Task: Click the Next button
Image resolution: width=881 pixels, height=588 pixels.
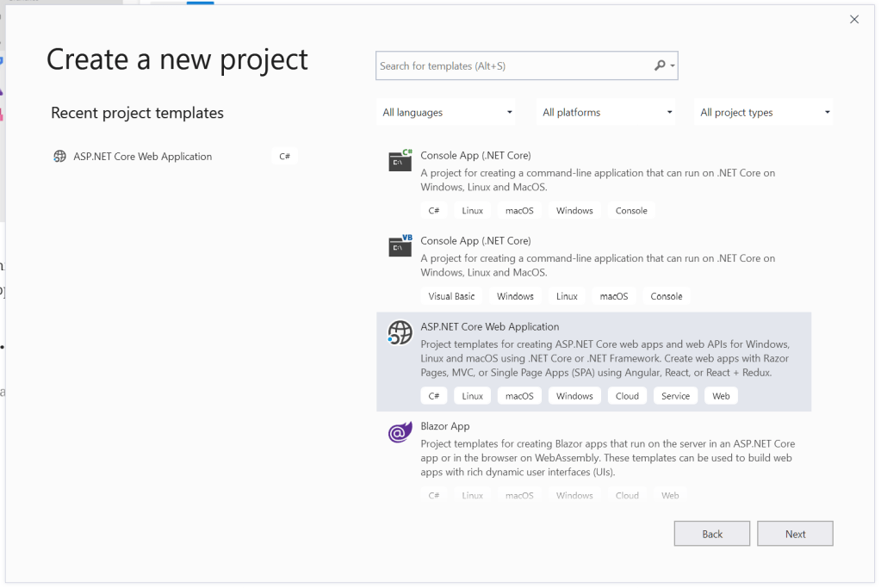Action: tap(794, 533)
